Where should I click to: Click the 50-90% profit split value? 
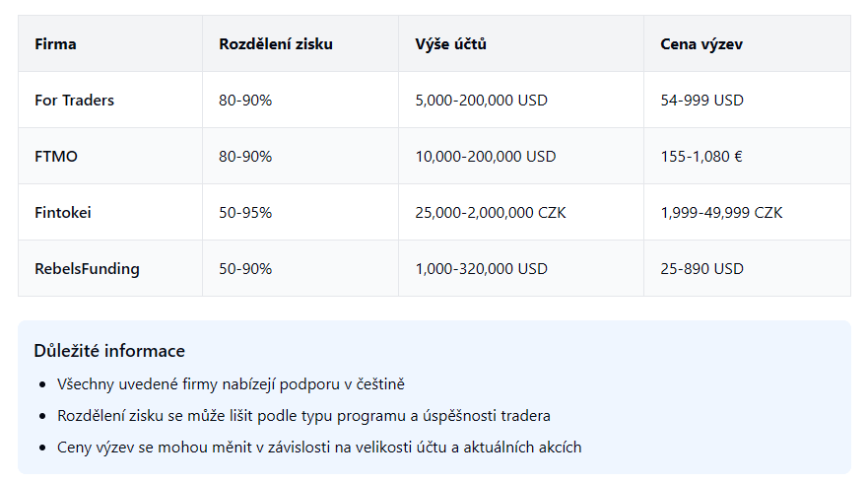pyautogui.click(x=245, y=269)
